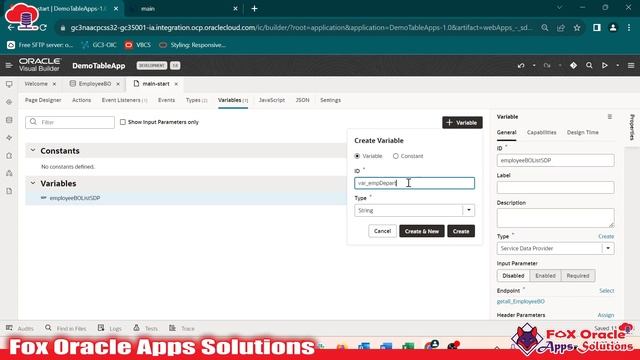Switch to JavaScript tab
The height and width of the screenshot is (360, 640).
pyautogui.click(x=271, y=100)
